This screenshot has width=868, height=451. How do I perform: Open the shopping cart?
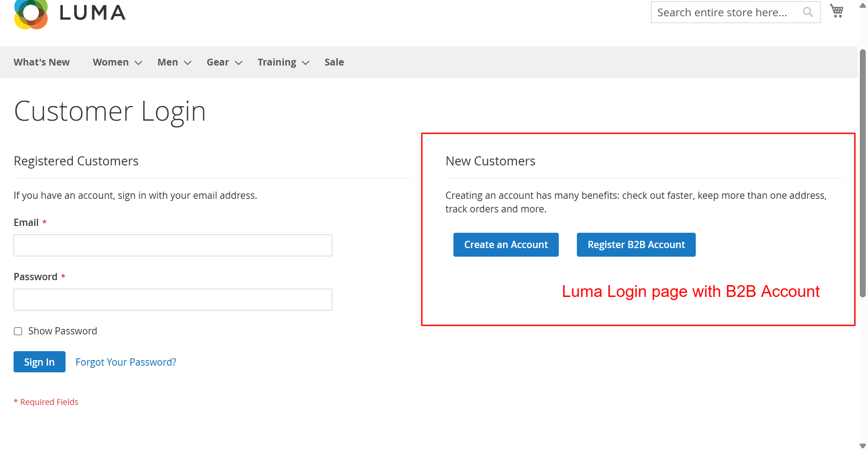click(837, 11)
